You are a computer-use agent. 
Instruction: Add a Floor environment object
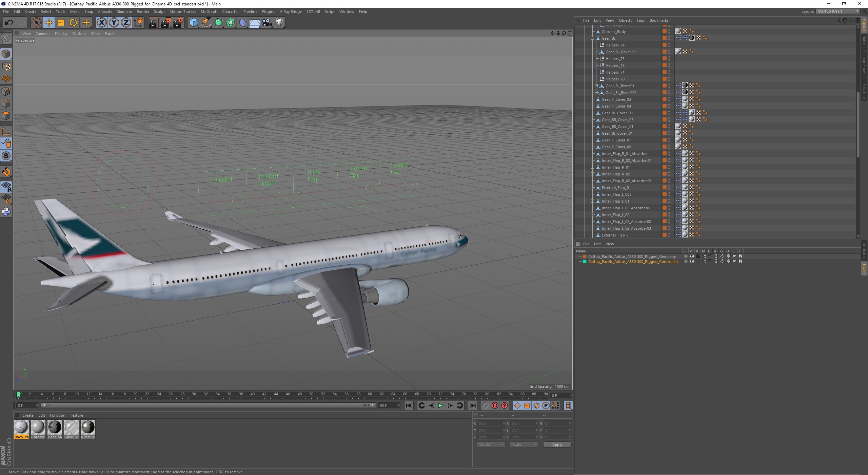pyautogui.click(x=255, y=23)
